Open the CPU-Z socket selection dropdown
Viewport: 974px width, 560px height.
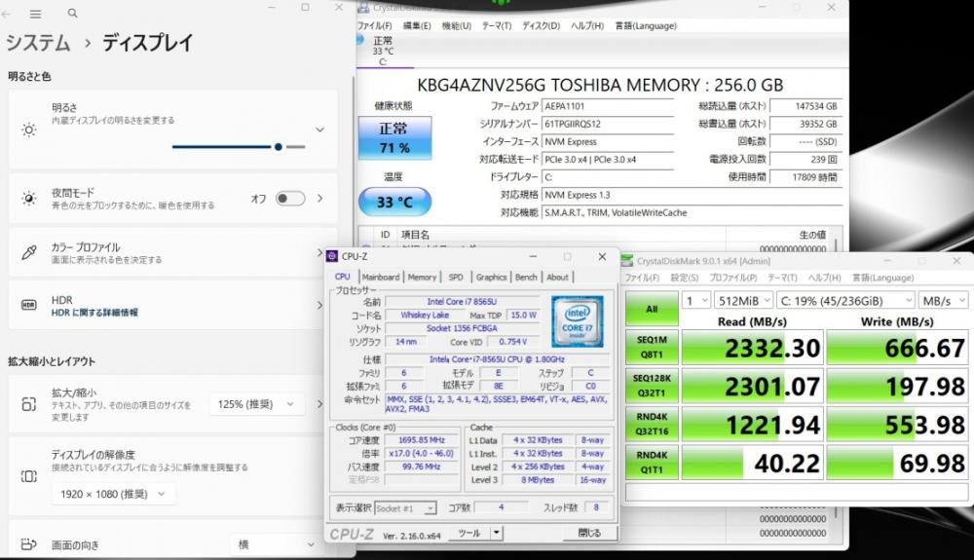(x=405, y=508)
